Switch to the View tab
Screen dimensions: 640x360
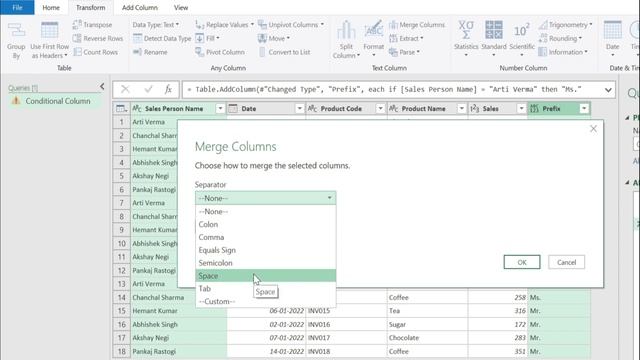(181, 7)
